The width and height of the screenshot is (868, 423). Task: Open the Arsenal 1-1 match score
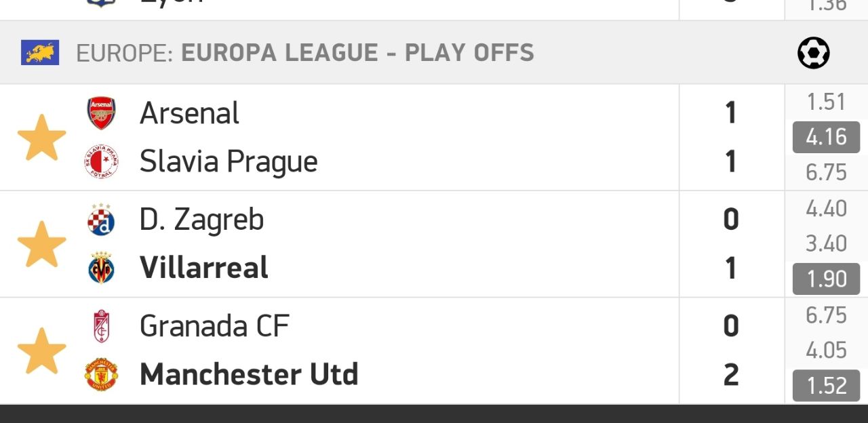(730, 138)
